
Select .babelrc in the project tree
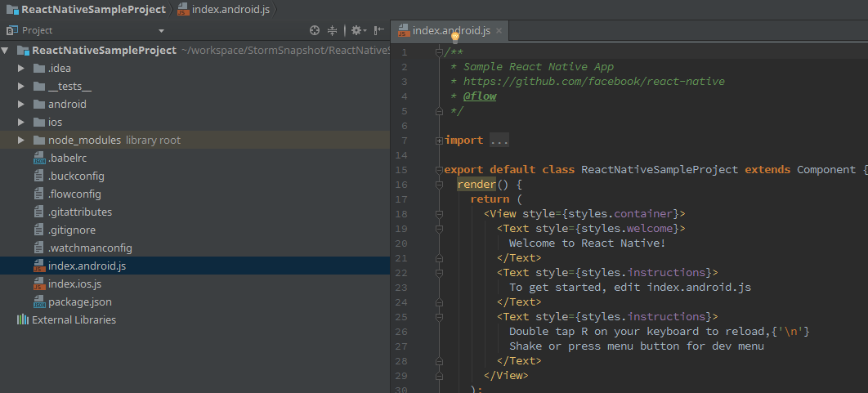tap(68, 159)
